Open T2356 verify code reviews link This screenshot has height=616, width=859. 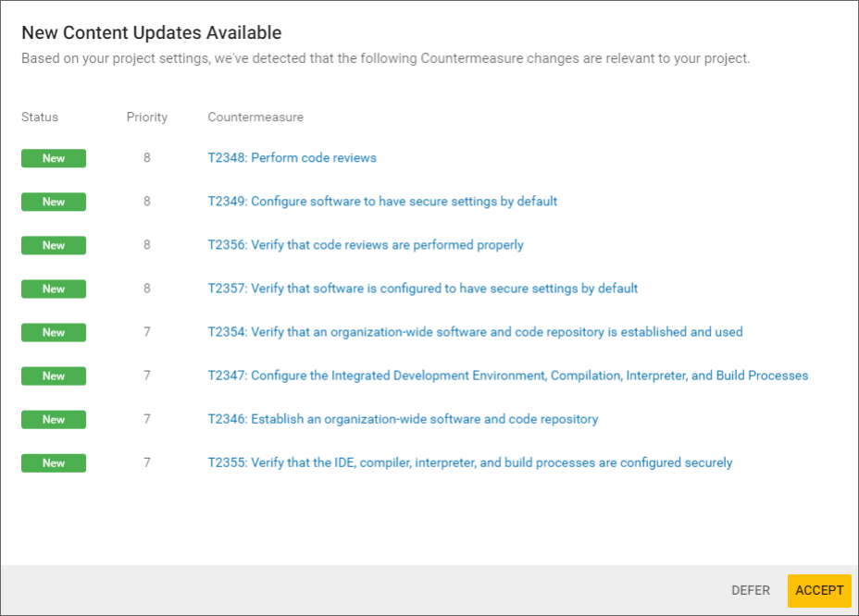[x=365, y=244]
